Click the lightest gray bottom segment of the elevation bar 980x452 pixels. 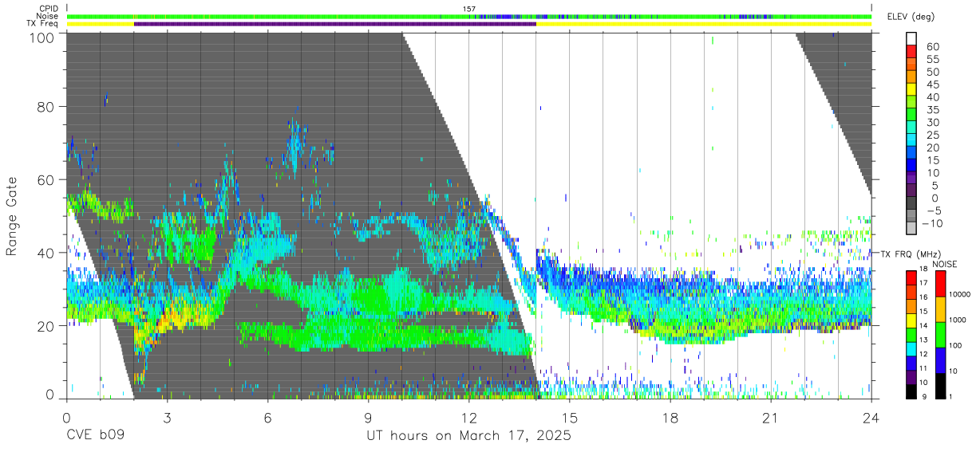[913, 229]
